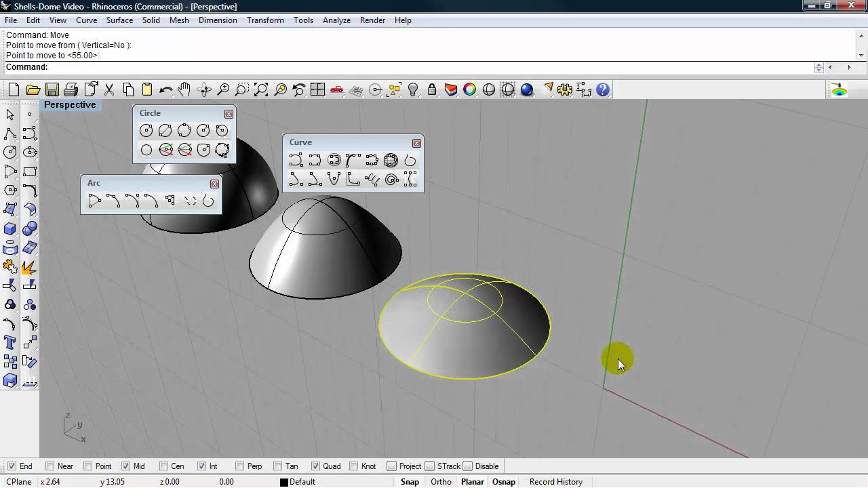The height and width of the screenshot is (488, 868).
Task: Select the Pan hand tool
Action: [x=184, y=89]
